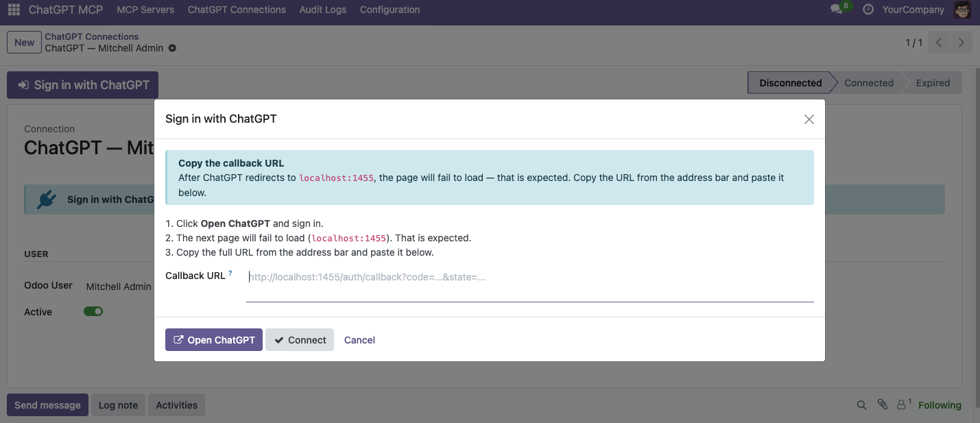The height and width of the screenshot is (423, 980).
Task: Open the activities clock icon
Action: click(868, 10)
